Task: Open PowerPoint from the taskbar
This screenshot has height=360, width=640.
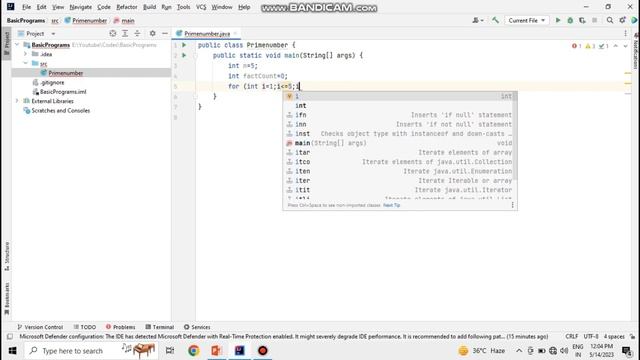Action: tap(216, 351)
